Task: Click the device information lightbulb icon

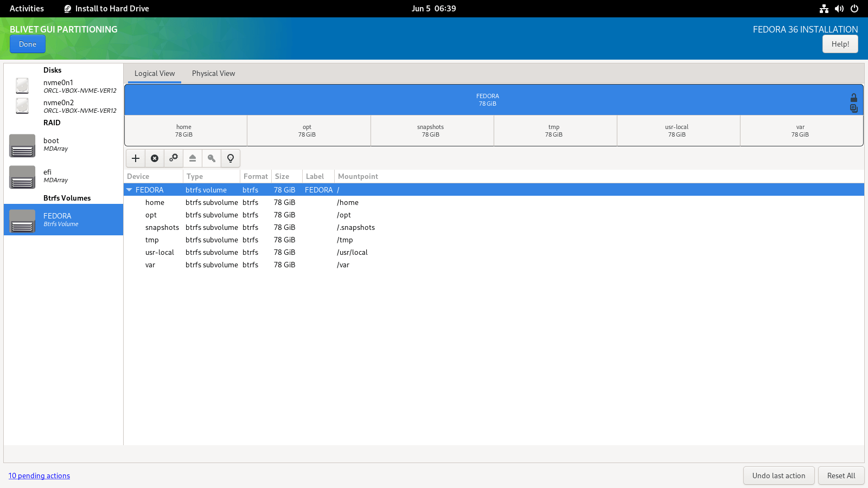Action: (x=231, y=158)
